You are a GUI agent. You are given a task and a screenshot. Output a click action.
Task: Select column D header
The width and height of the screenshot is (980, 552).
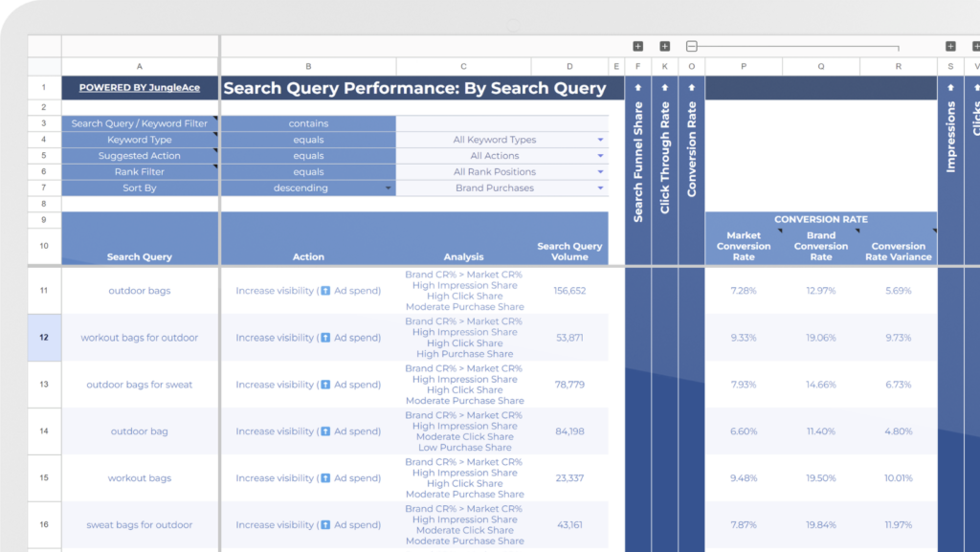pos(569,66)
